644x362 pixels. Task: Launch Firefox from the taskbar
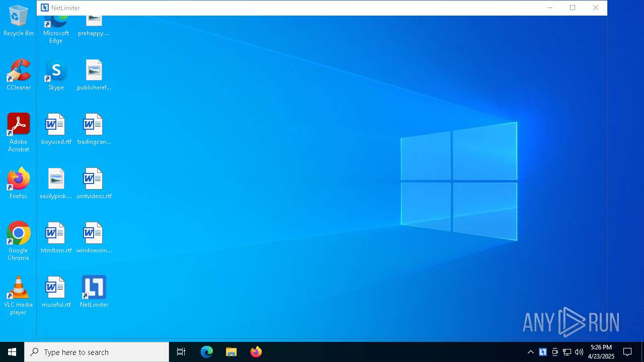coord(256,352)
